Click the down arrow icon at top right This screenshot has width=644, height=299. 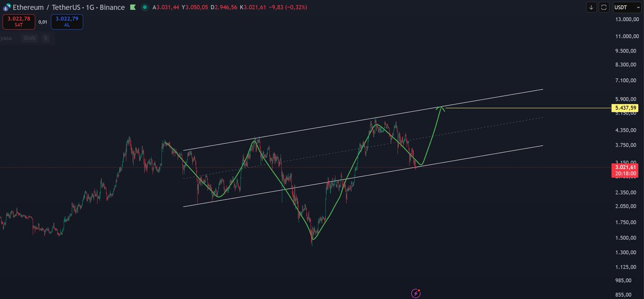[591, 8]
